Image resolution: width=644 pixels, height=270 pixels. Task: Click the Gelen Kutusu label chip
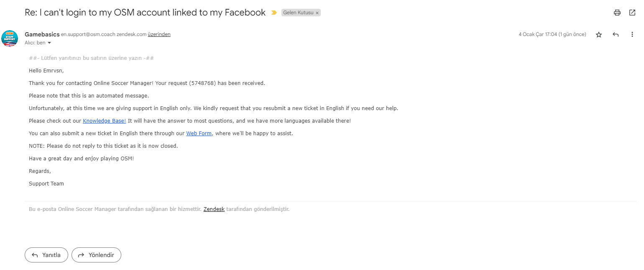tap(298, 13)
